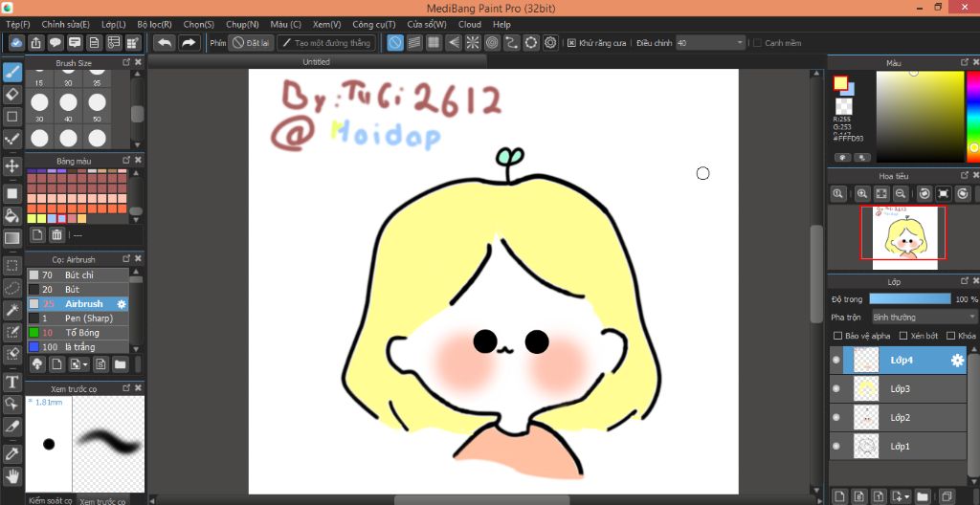Image resolution: width=980 pixels, height=505 pixels.
Task: Enable Xén bớt clipping checkbox
Action: [x=902, y=336]
